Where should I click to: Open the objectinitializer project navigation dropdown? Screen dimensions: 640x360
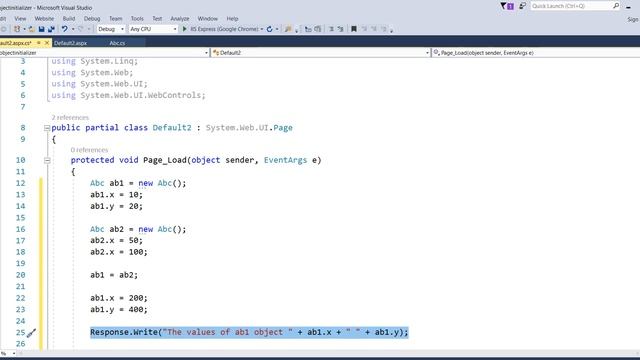(x=104, y=53)
